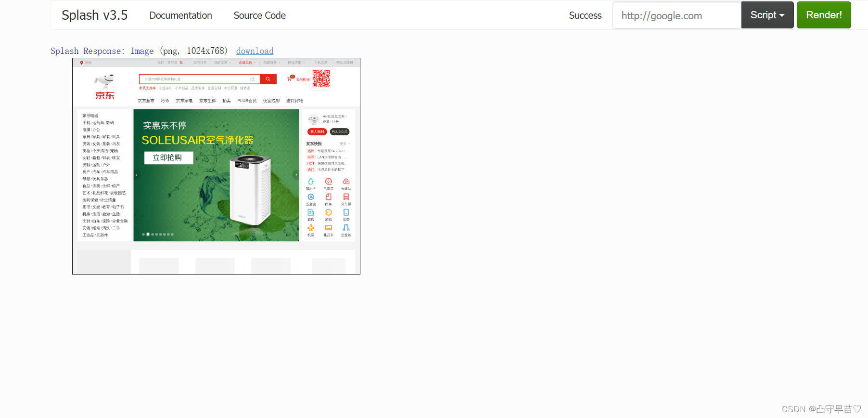
Task: Click the 手机京东 top link
Action: point(321,63)
